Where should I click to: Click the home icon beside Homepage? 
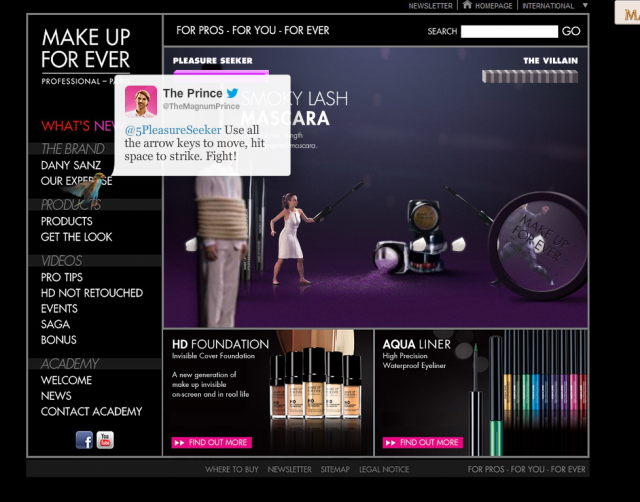pyautogui.click(x=467, y=5)
